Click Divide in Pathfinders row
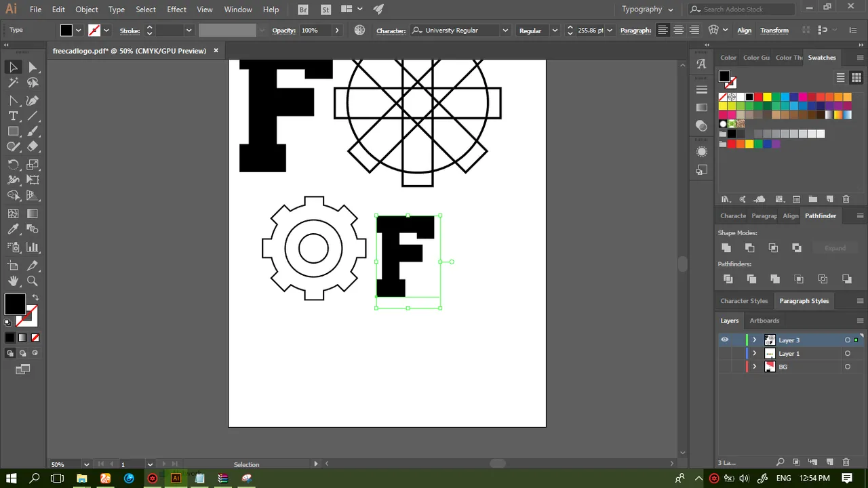868x488 pixels. coord(728,279)
